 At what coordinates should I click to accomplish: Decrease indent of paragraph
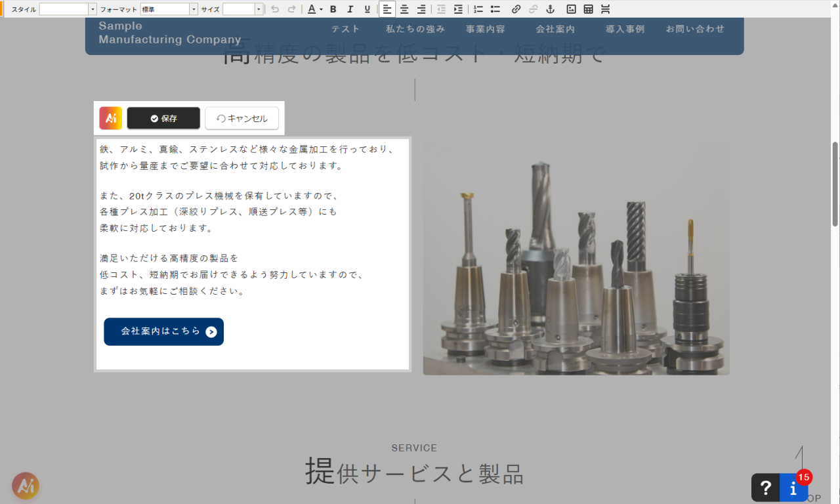click(441, 9)
